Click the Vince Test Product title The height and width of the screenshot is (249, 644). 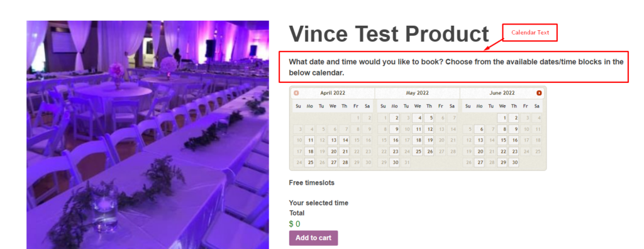[x=389, y=34]
